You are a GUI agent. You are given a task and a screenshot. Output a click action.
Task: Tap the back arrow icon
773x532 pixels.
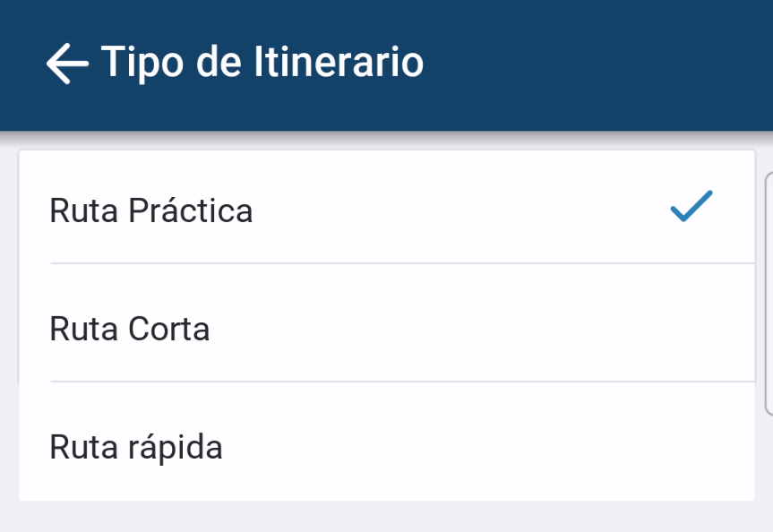67,64
